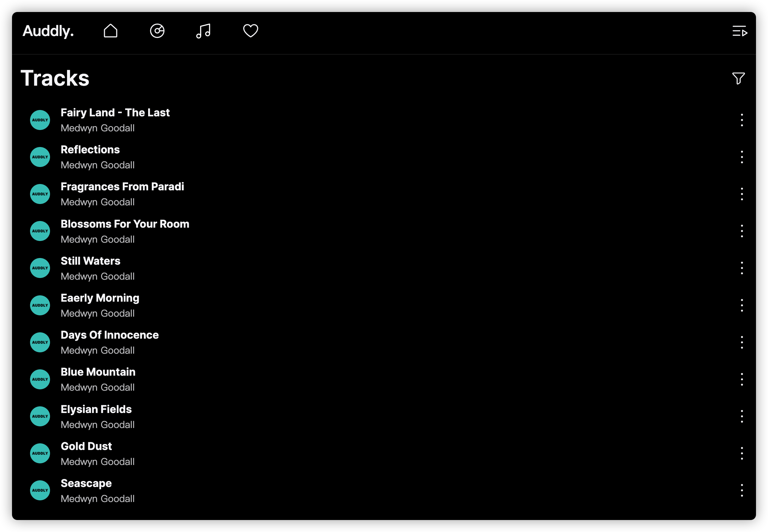Click the Fairy Land - The Last cover thumbnail
The image size is (768, 532).
click(40, 120)
